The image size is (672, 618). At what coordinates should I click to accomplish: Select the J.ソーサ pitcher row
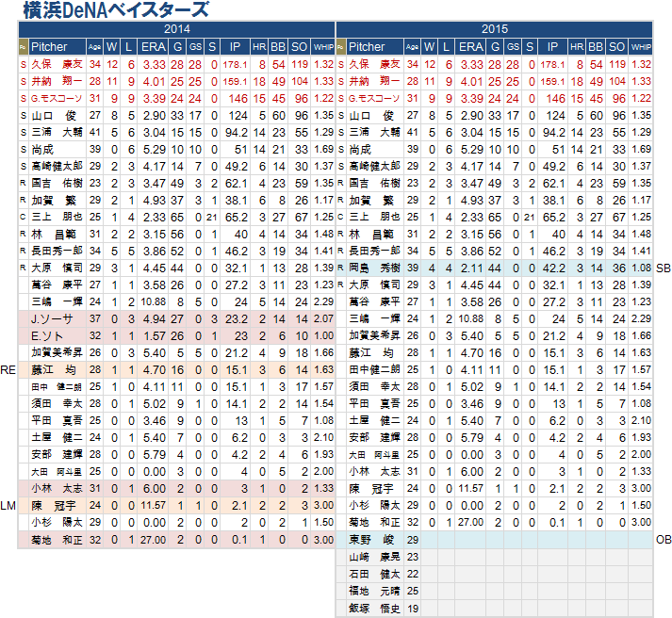point(176,319)
